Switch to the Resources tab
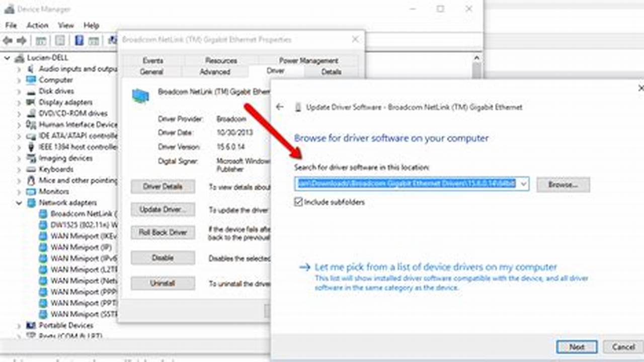 [221, 60]
